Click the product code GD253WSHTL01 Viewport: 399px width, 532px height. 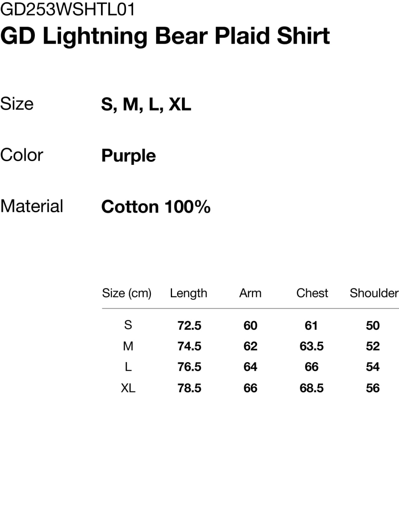click(68, 10)
